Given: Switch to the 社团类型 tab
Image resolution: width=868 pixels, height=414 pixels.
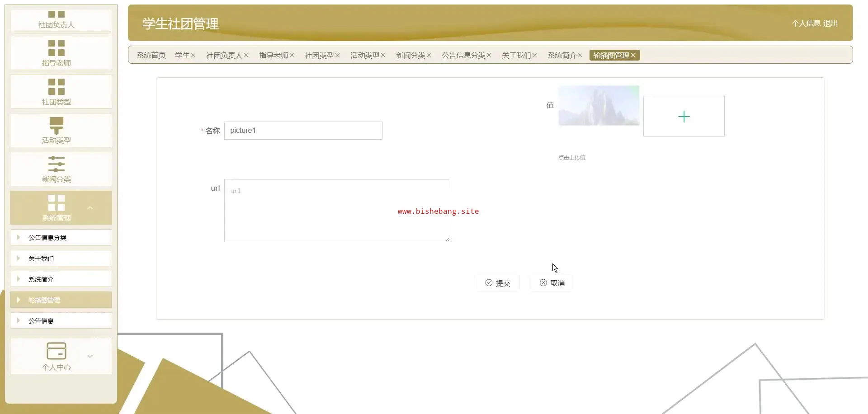Looking at the screenshot, I should pos(319,55).
